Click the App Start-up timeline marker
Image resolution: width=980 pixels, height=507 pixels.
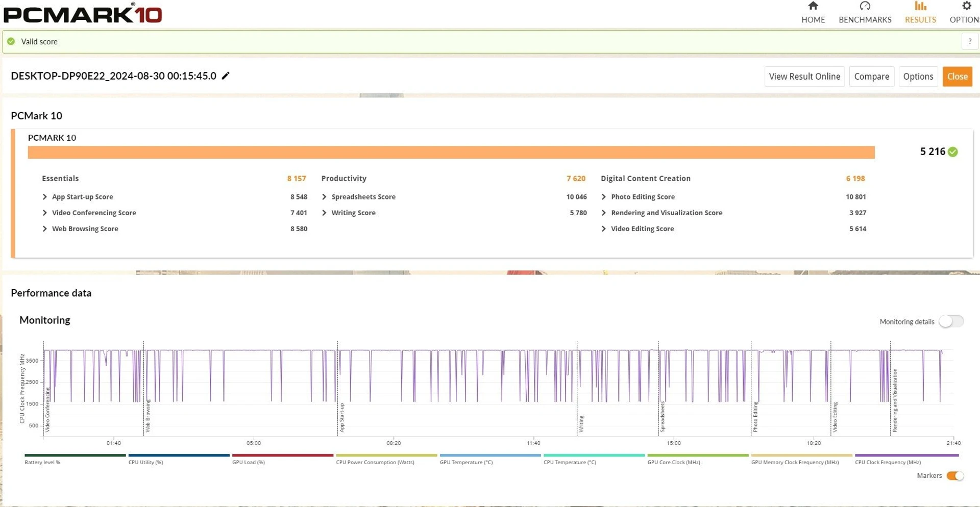[342, 418]
